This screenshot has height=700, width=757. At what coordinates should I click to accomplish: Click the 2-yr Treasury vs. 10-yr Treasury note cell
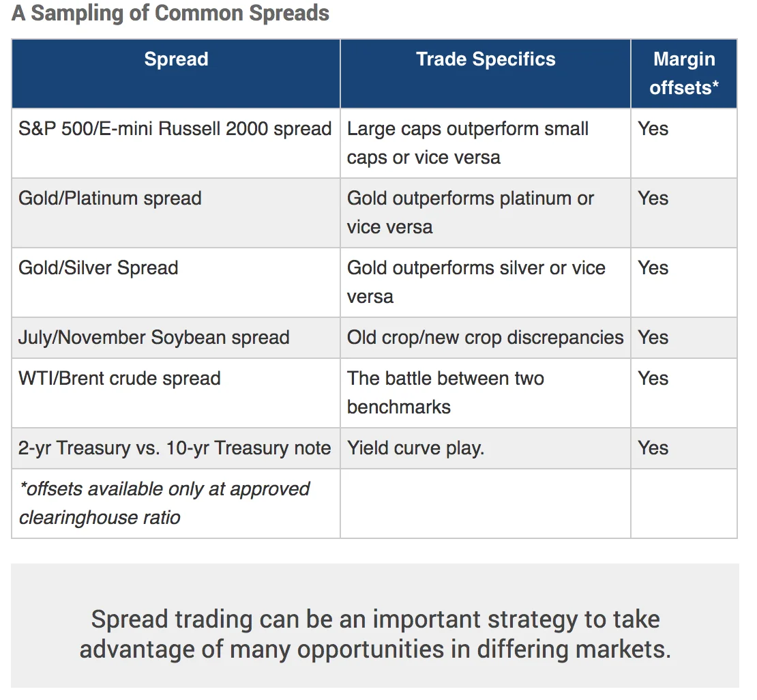pyautogui.click(x=175, y=448)
